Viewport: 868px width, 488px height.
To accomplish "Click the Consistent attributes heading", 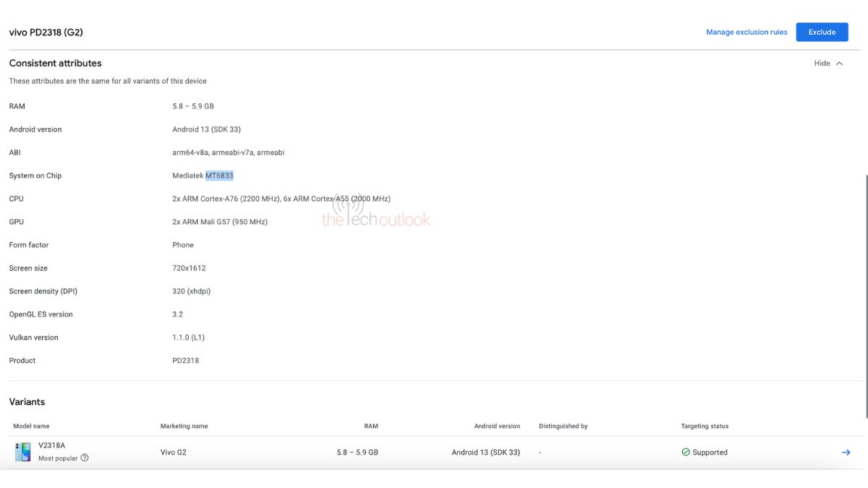I will (x=55, y=63).
